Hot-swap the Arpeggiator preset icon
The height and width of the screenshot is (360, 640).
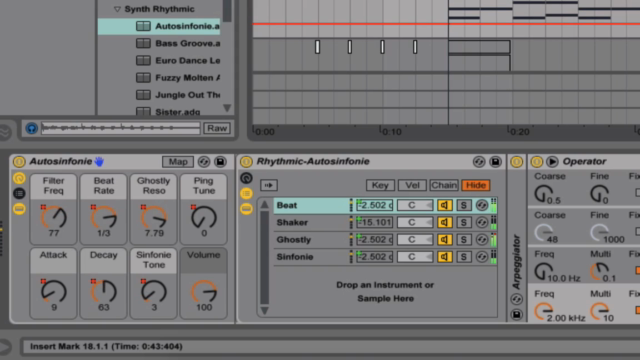point(516,299)
